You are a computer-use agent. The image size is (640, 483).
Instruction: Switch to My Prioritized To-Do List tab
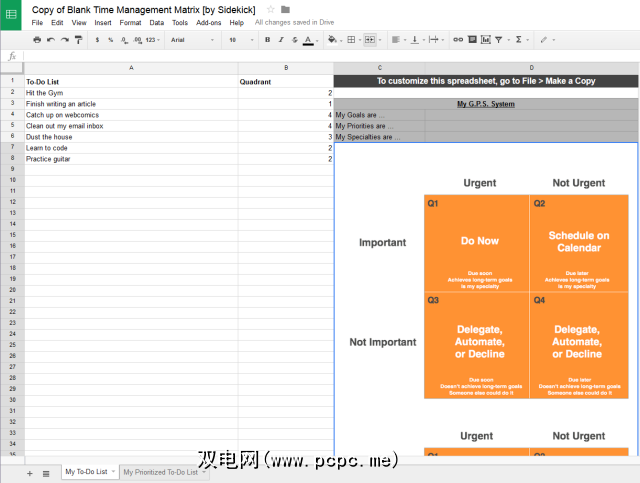(162, 471)
